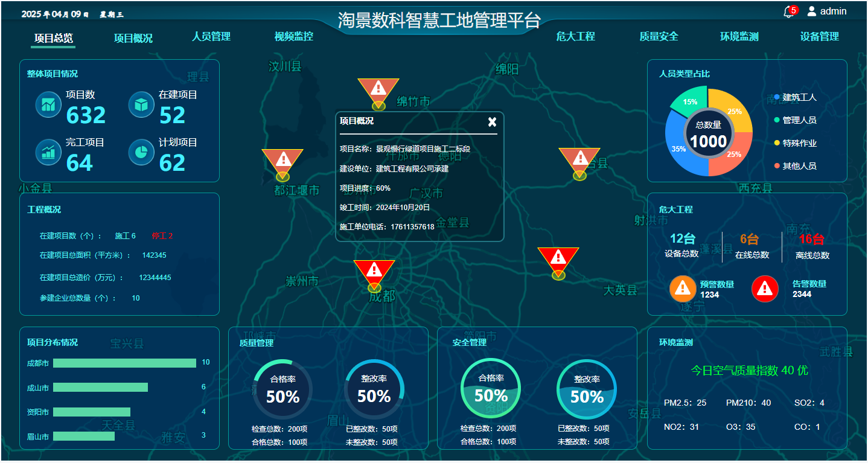Screen dimensions: 868x463
Task: Open the 质量安全 tab
Action: click(659, 36)
